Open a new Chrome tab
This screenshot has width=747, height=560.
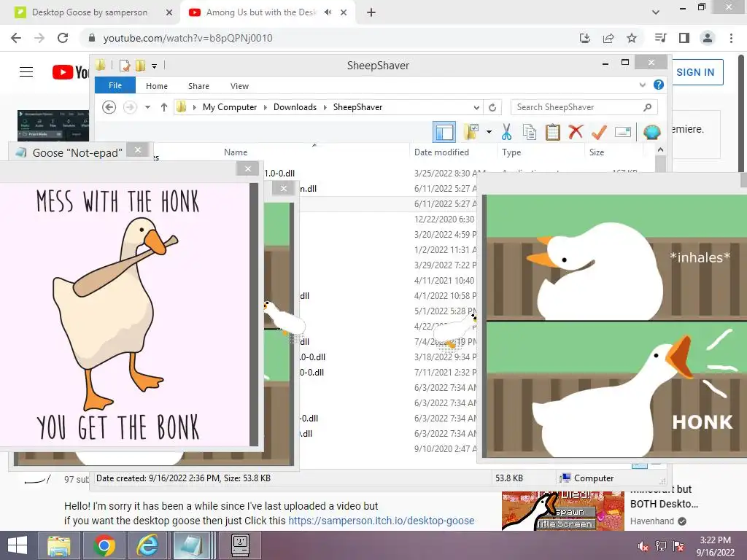[371, 12]
